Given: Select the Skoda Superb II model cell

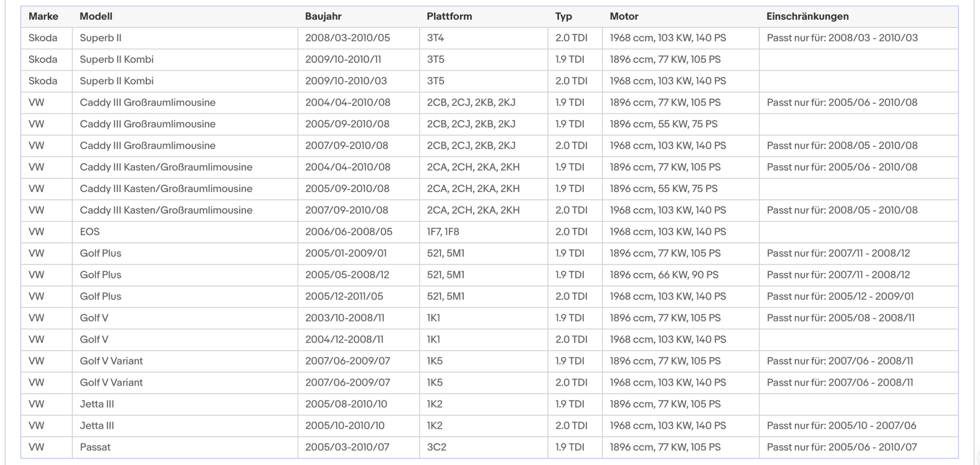Looking at the screenshot, I should coord(185,38).
